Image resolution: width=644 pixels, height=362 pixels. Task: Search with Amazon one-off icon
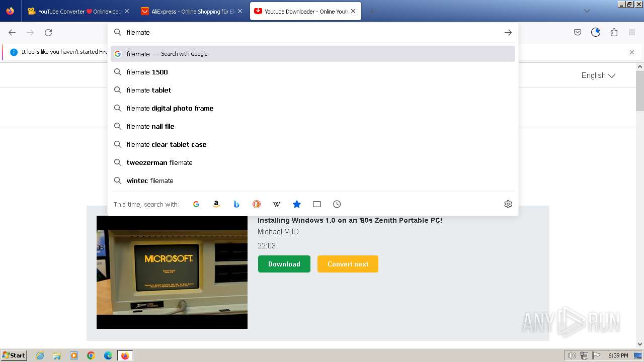point(216,204)
